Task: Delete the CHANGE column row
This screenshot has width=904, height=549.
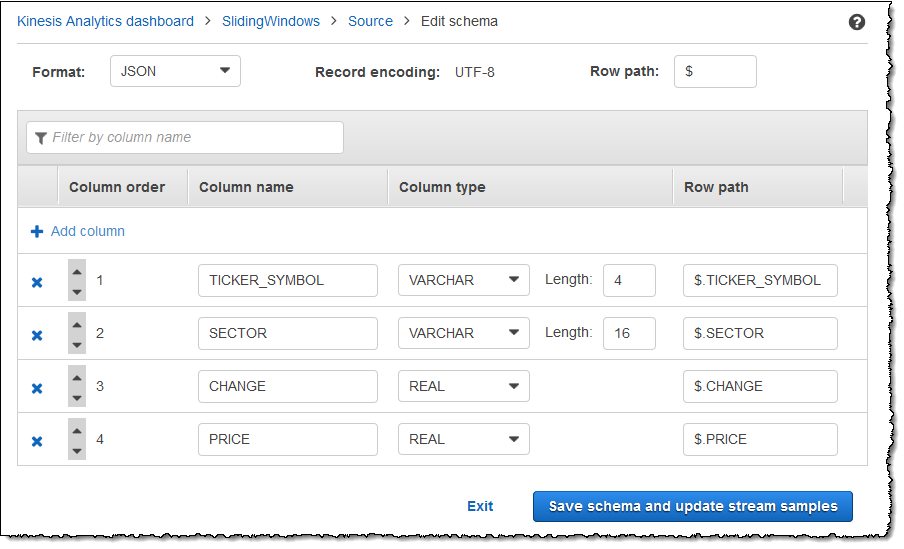Action: click(37, 388)
